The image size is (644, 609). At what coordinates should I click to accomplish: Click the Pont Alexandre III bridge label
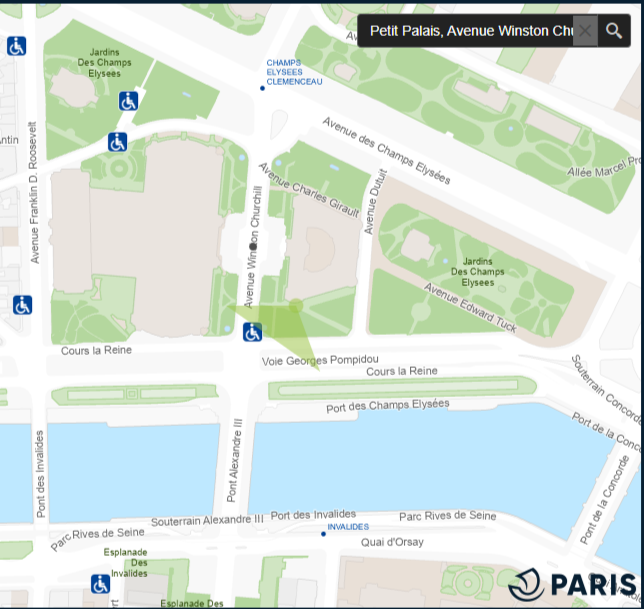pos(236,462)
